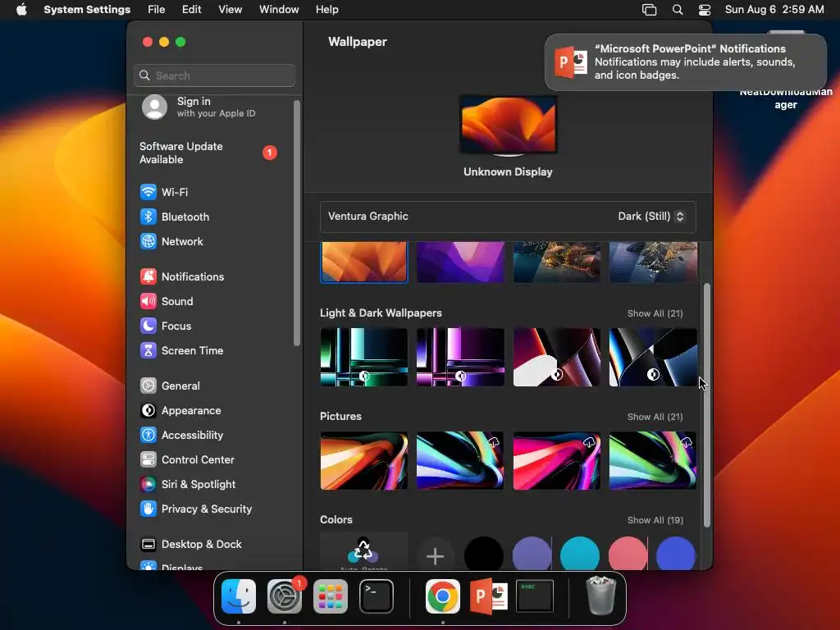Viewport: 840px width, 630px height.
Task: Select the black color swatch
Action: tap(484, 555)
